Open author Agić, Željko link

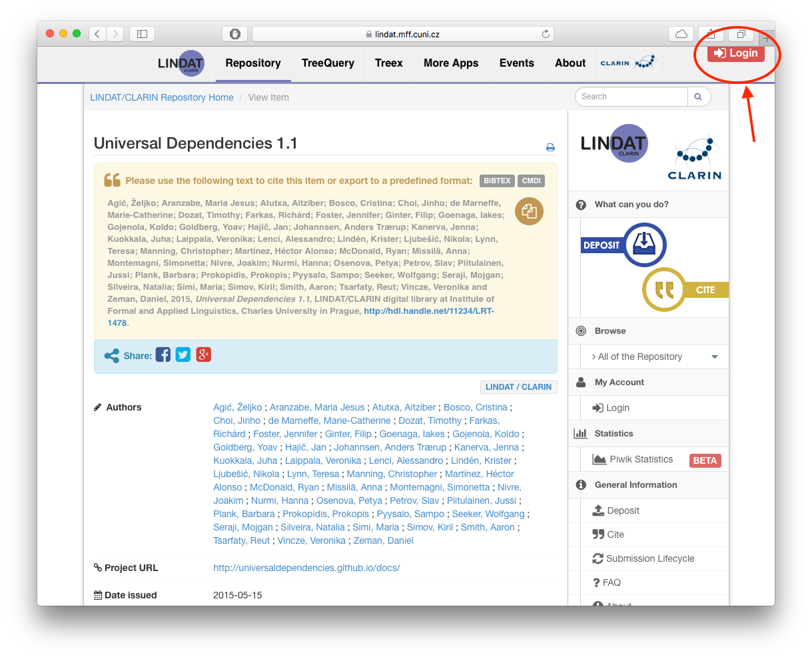[x=238, y=407]
